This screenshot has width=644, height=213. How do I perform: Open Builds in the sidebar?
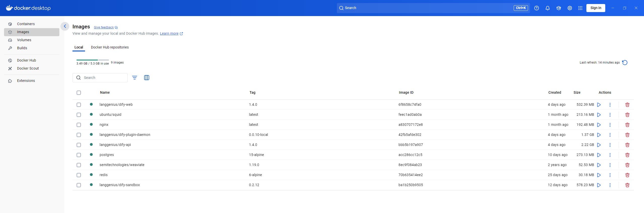(32, 48)
